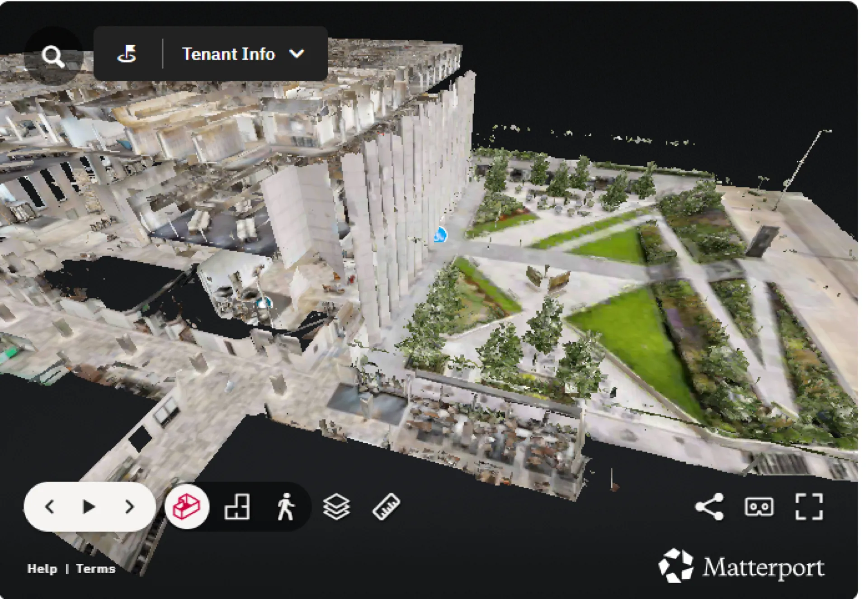Image resolution: width=868 pixels, height=599 pixels.
Task: Activate the measurement ruler tool
Action: click(386, 506)
